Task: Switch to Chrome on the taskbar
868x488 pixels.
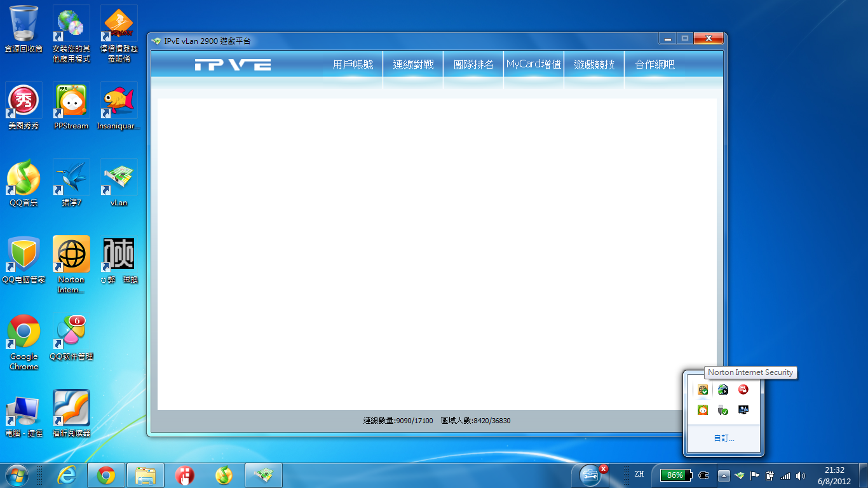Action: tap(106, 475)
